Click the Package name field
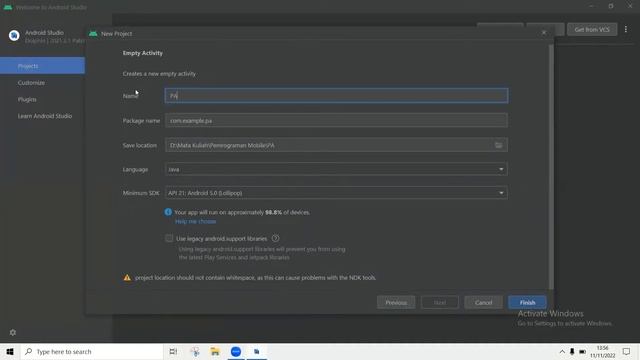The height and width of the screenshot is (360, 640). pos(336,120)
